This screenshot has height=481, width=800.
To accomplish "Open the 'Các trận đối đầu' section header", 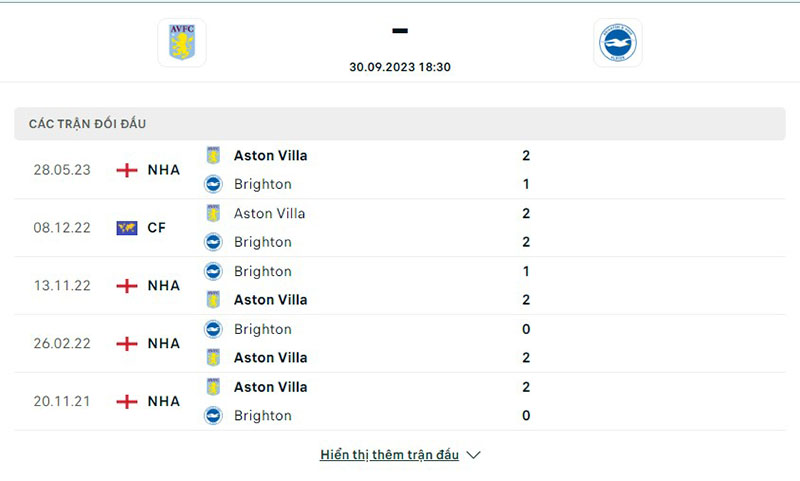I will tap(88, 124).
